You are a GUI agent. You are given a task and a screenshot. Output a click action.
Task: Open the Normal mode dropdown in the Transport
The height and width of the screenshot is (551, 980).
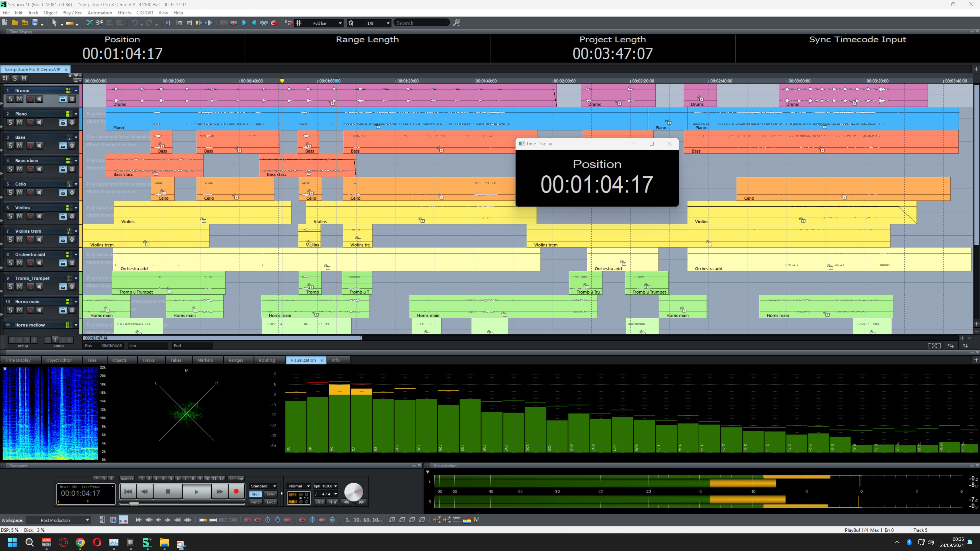[299, 486]
